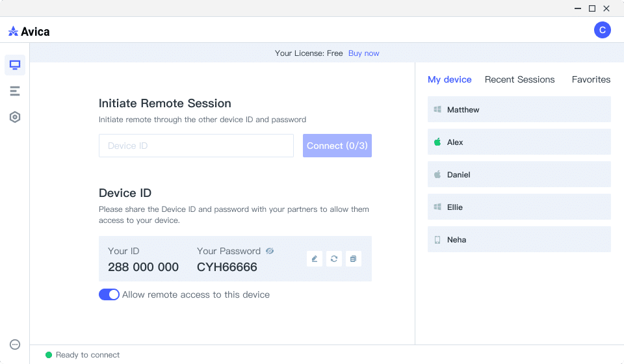The height and width of the screenshot is (364, 624).
Task: Open the user account avatar
Action: pos(603,30)
